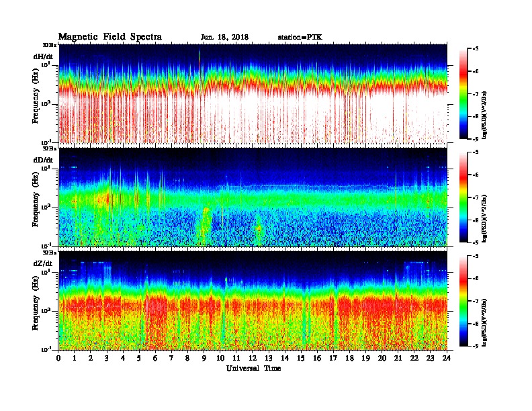The image size is (532, 411).
Task: Click hour tick label "9" on time axis
Action: [204, 358]
